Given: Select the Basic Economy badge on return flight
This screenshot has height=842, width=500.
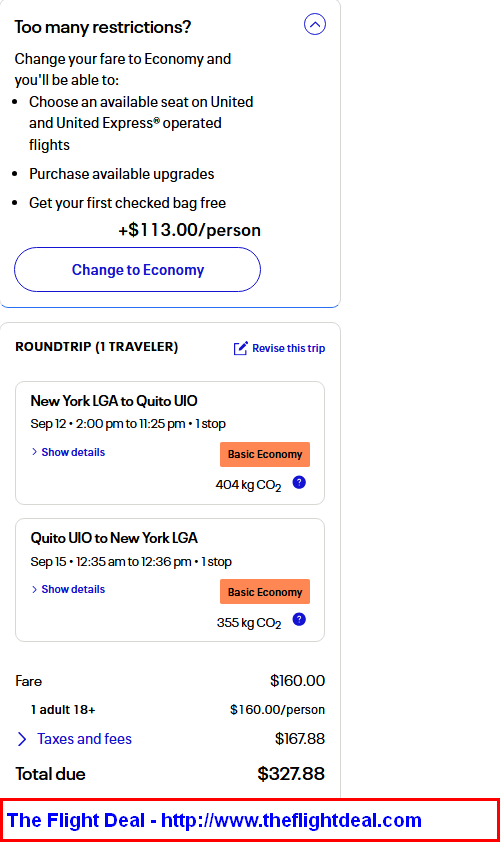Looking at the screenshot, I should [265, 592].
